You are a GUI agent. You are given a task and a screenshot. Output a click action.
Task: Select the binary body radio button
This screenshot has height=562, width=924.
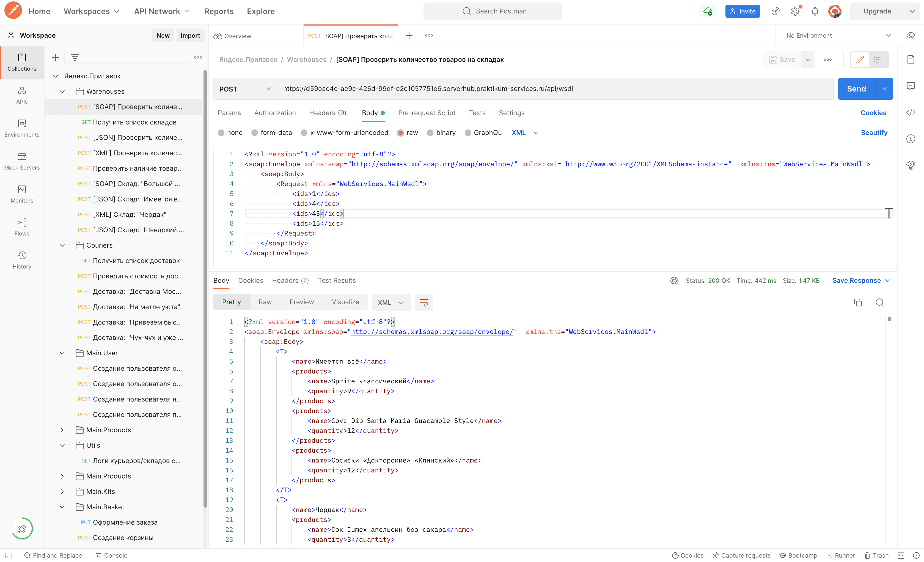pyautogui.click(x=430, y=133)
